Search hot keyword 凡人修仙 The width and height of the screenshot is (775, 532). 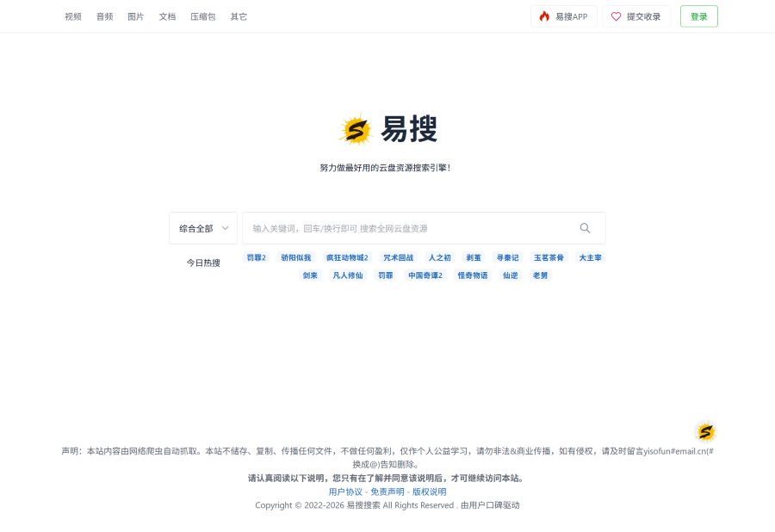[x=348, y=275]
